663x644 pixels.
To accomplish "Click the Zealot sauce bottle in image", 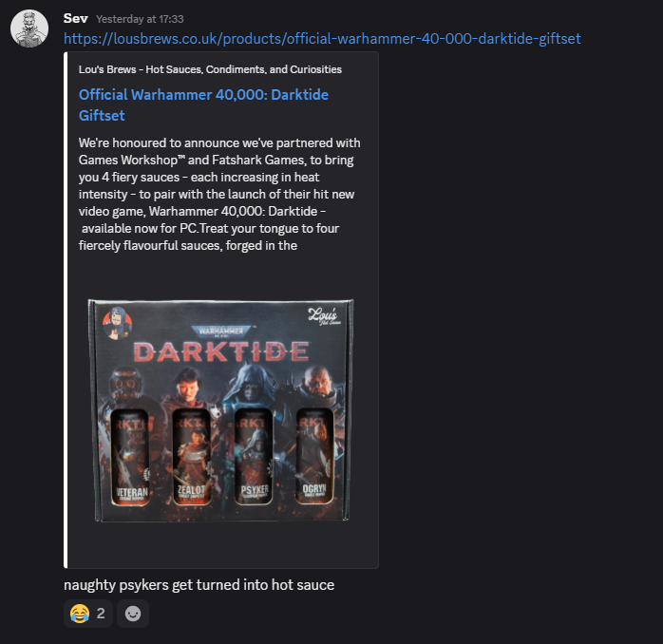I will click(192, 457).
